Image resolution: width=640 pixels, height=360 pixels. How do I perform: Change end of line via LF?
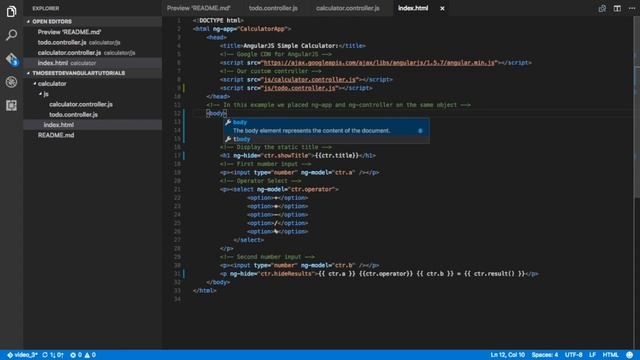592,355
